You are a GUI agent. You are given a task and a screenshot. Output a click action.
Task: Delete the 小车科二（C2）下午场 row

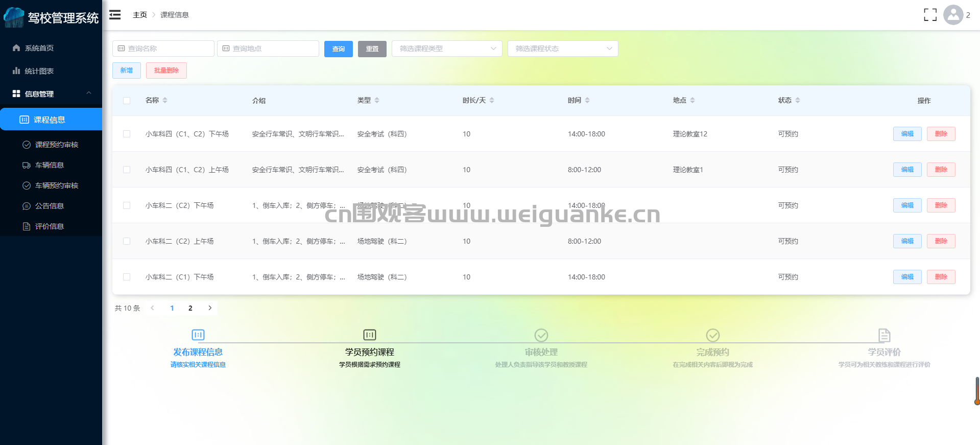pos(941,205)
